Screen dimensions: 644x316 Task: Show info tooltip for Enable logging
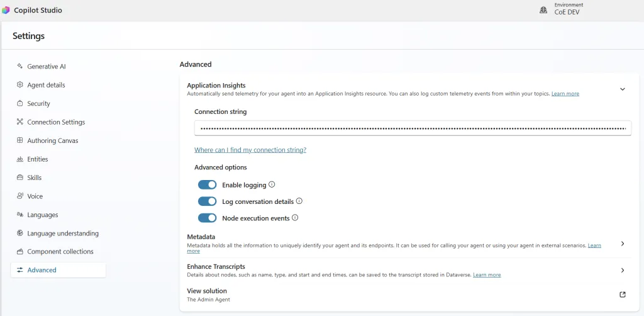click(x=272, y=184)
